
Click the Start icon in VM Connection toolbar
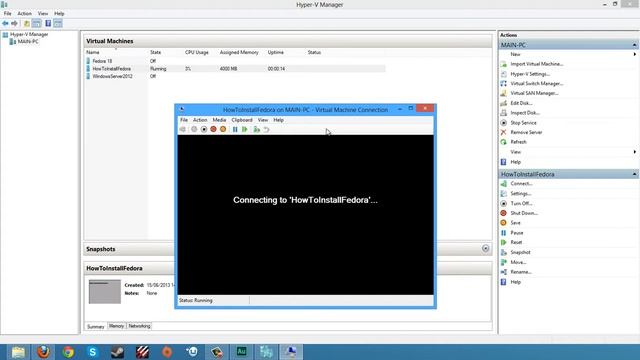coord(194,129)
